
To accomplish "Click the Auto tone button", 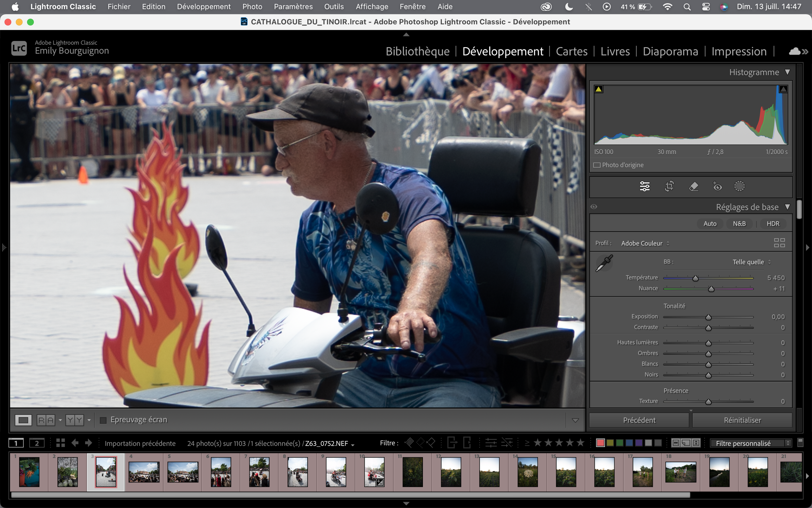I will 710,223.
